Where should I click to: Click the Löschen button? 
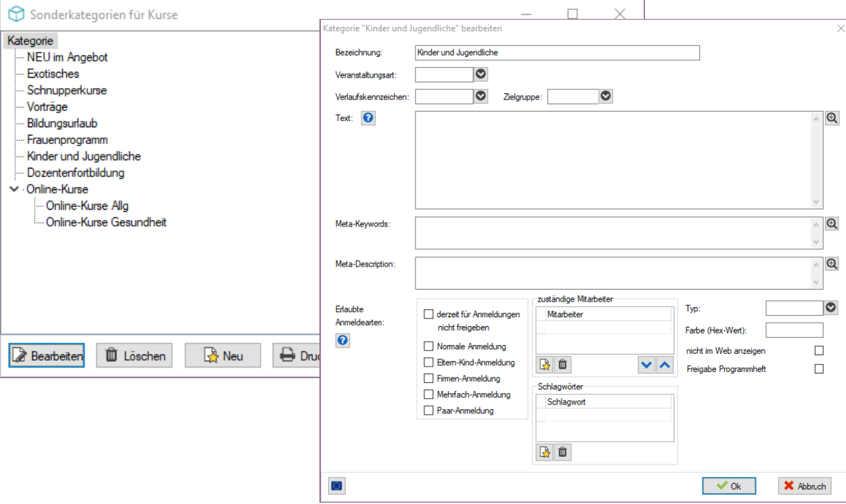coord(135,356)
